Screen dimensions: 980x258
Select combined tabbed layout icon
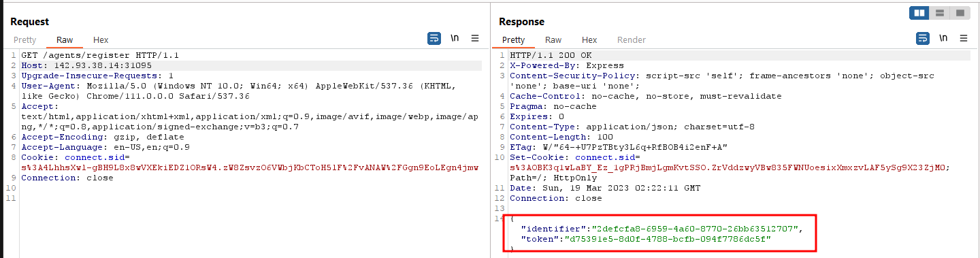tap(960, 12)
